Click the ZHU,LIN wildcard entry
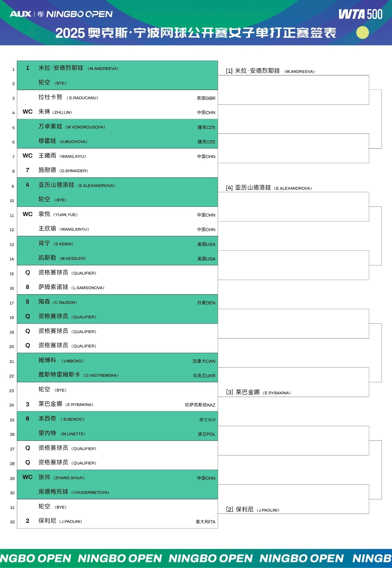The height and width of the screenshot is (568, 392). point(117,112)
